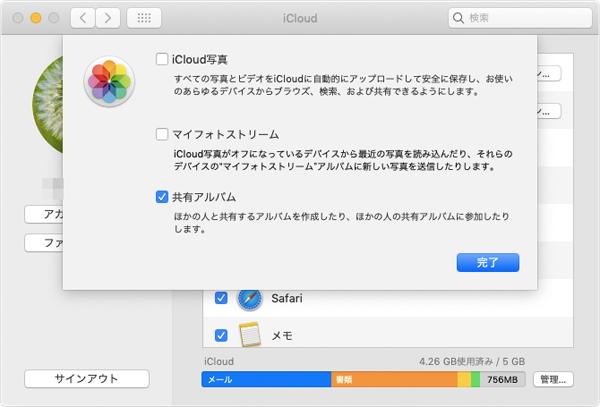Screen dimensions: 600x407
Task: Click the Safari label in list
Action: pyautogui.click(x=287, y=298)
